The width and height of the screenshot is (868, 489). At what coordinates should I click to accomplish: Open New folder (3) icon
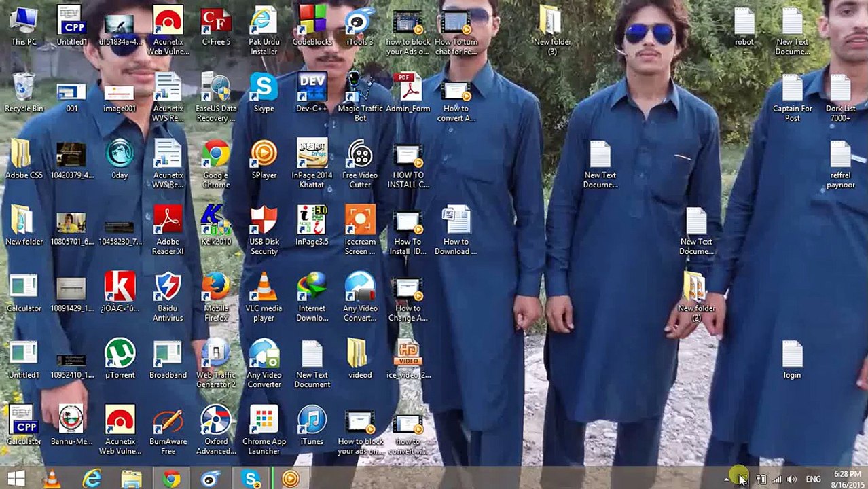552,32
